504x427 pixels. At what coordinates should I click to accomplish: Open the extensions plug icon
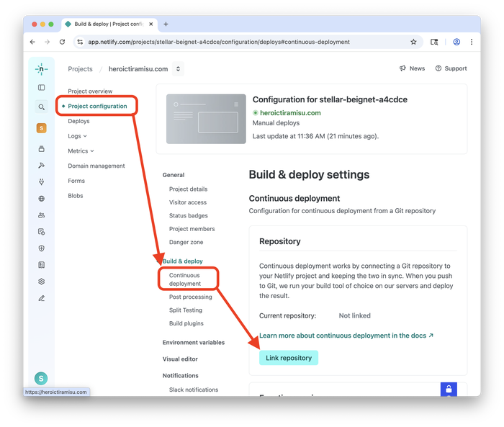coord(42,182)
